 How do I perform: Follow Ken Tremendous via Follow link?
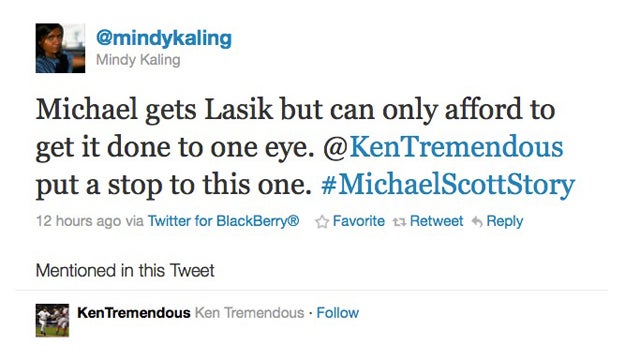338,313
